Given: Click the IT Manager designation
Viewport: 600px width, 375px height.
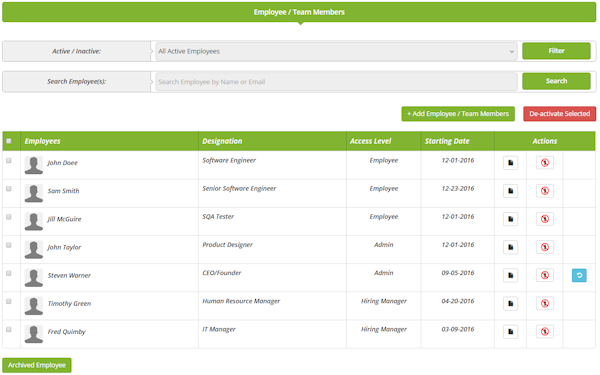Looking at the screenshot, I should pyautogui.click(x=219, y=329).
